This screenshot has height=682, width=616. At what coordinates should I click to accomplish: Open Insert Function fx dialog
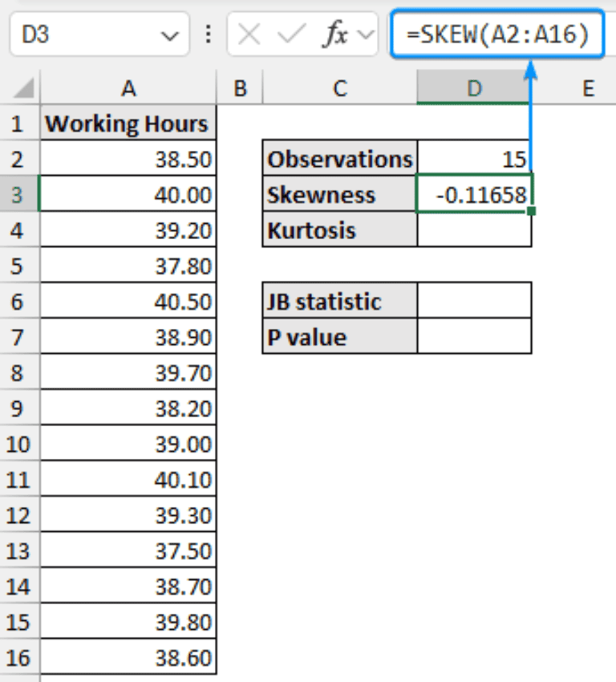pos(334,35)
